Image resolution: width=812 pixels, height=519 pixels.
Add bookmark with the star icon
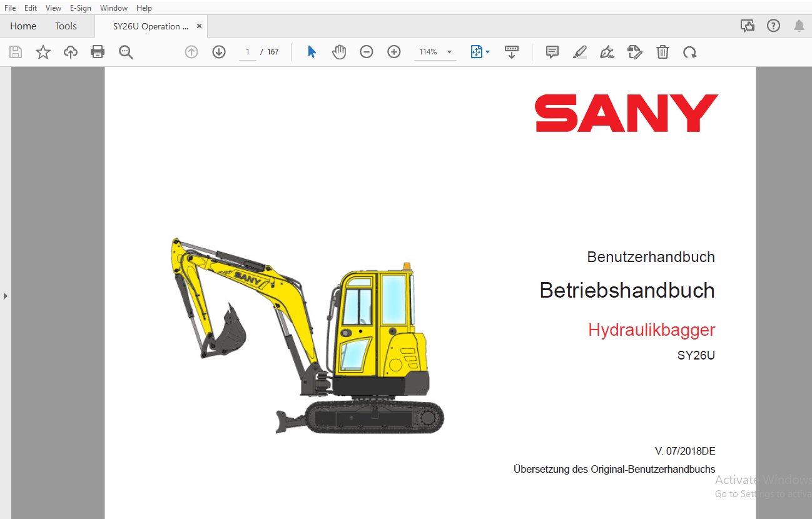pos(43,52)
